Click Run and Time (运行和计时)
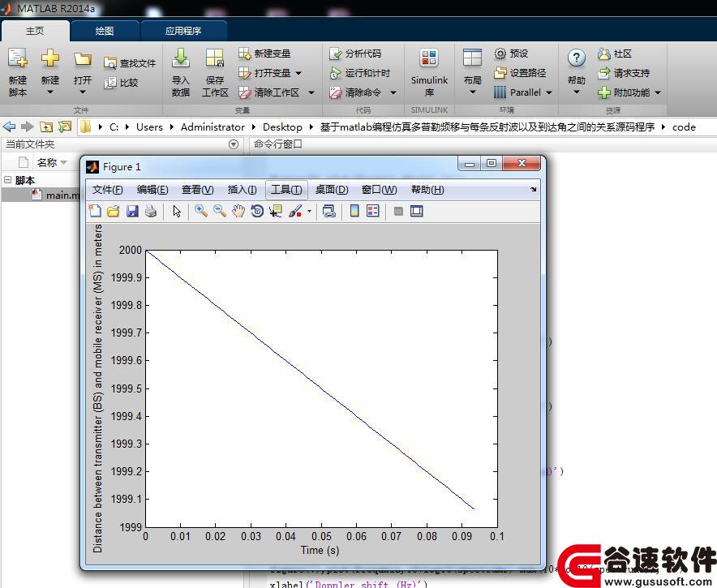The height and width of the screenshot is (588, 717). tap(359, 73)
